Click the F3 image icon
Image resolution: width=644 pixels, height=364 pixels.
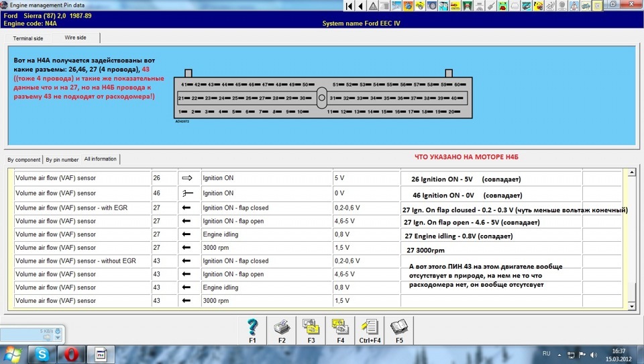click(x=311, y=330)
